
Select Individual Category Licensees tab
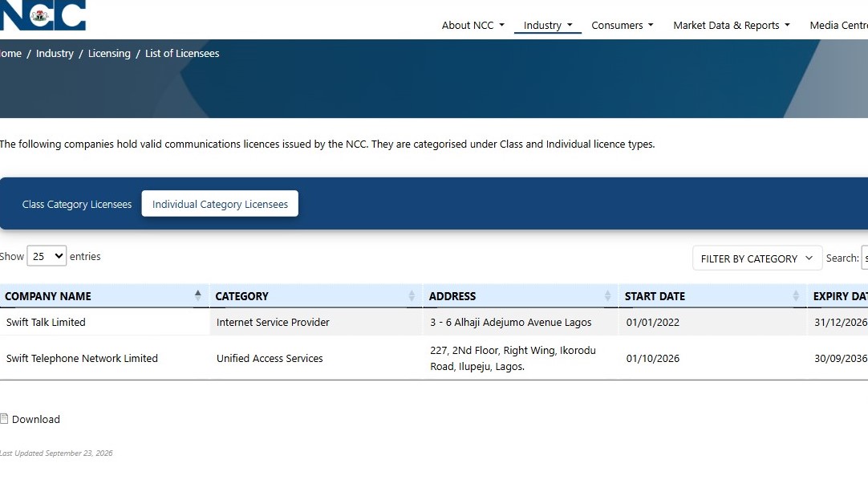pyautogui.click(x=220, y=204)
